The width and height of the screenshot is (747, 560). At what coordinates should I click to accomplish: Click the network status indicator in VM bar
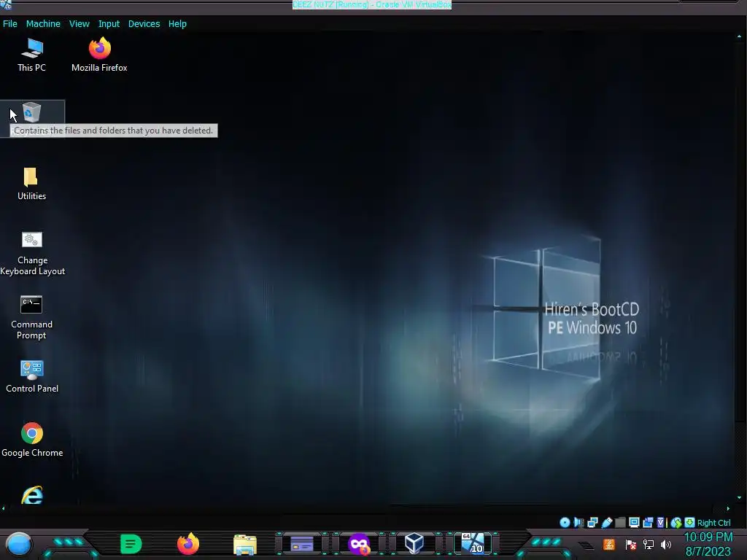tap(592, 522)
